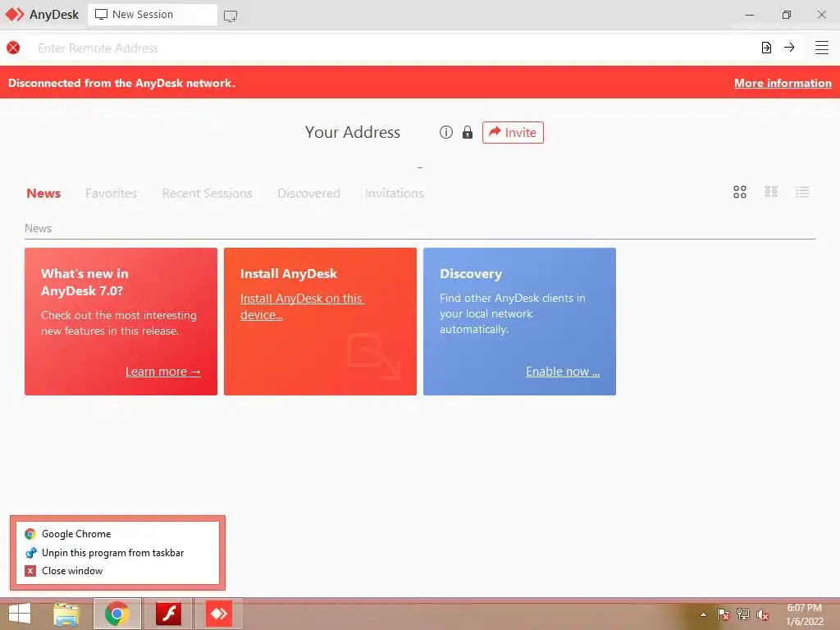
Task: Click the Disconnected from the AnyDesk network message
Action: tap(121, 83)
